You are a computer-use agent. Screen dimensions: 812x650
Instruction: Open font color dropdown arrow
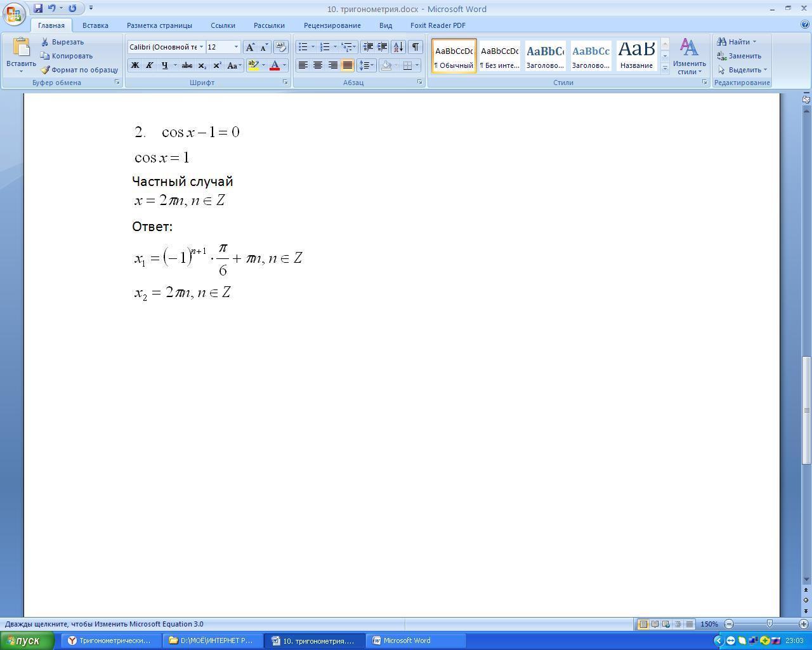284,65
